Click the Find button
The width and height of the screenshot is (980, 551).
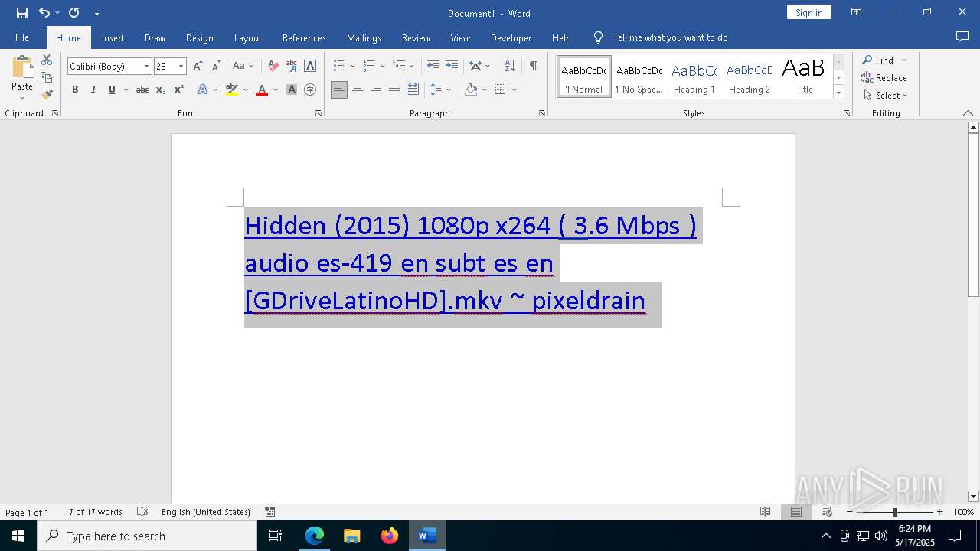click(878, 60)
